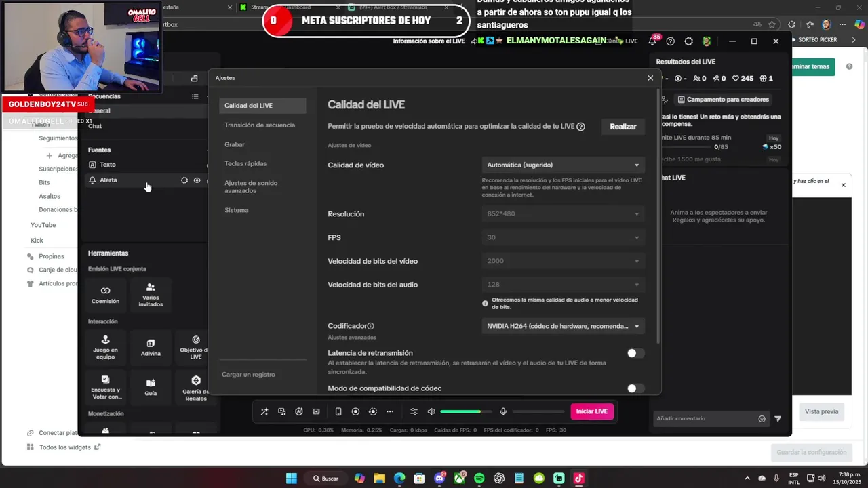Open the Resolución 852*480 dropdown
868x488 pixels.
(563, 214)
